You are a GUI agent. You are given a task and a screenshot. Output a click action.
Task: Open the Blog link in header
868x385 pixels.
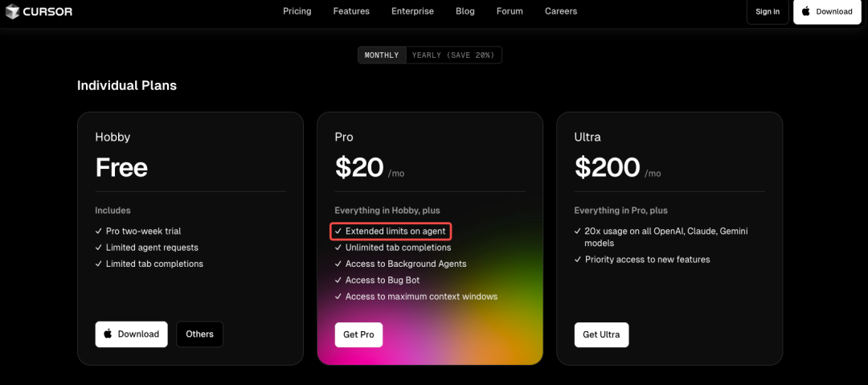coord(465,11)
